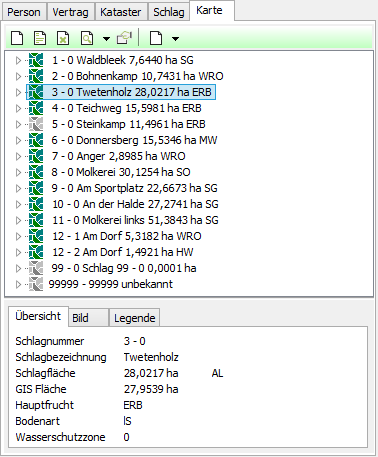
Task: Click the gray field icon of Steinkamp
Action: [x=36, y=124]
